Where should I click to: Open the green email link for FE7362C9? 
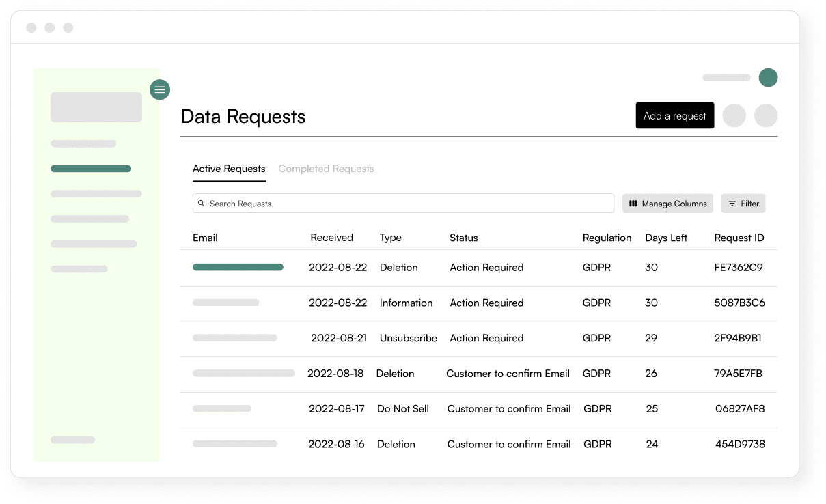point(238,267)
